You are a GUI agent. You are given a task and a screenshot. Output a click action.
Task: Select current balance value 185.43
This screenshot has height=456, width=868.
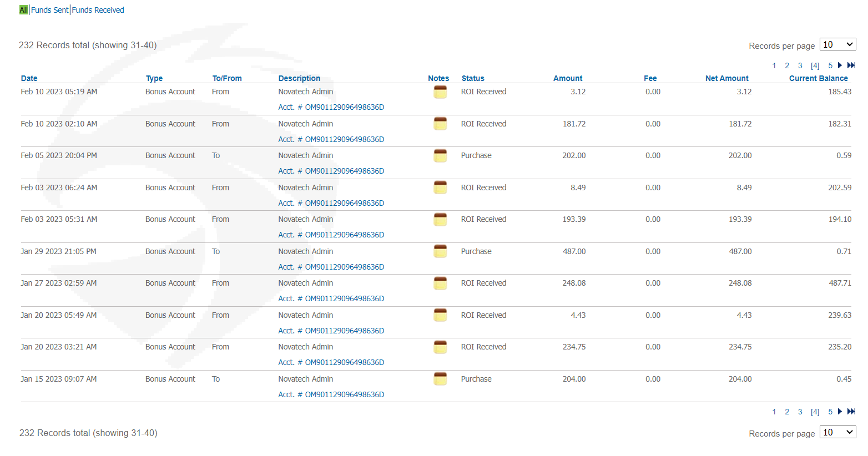coord(840,92)
